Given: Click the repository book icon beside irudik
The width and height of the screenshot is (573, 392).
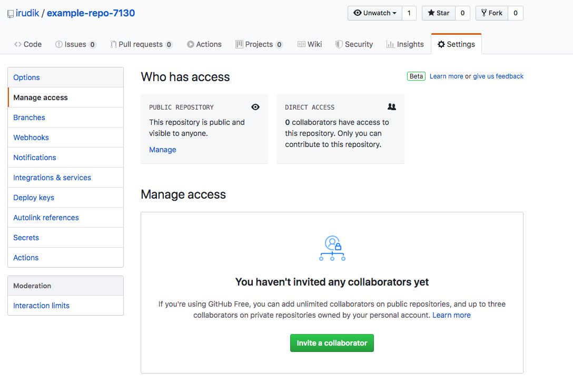Looking at the screenshot, I should [x=10, y=14].
